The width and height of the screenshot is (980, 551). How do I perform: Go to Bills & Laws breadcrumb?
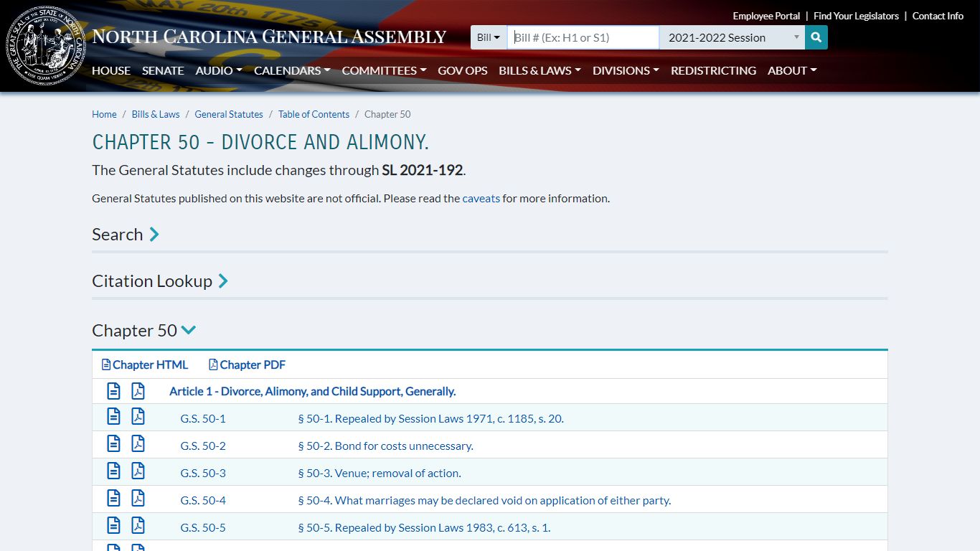(x=156, y=114)
